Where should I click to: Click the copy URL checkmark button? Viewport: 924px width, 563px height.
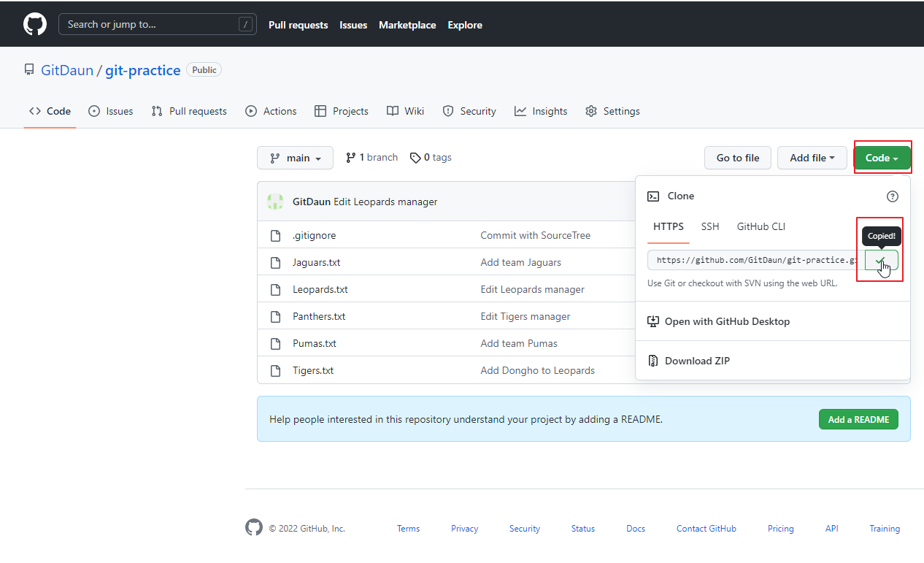[x=882, y=260]
